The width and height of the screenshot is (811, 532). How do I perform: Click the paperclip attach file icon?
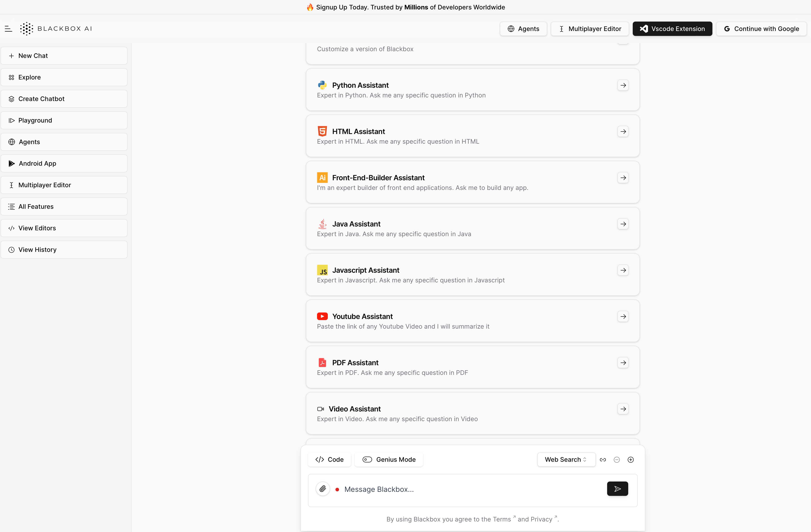[x=322, y=489]
